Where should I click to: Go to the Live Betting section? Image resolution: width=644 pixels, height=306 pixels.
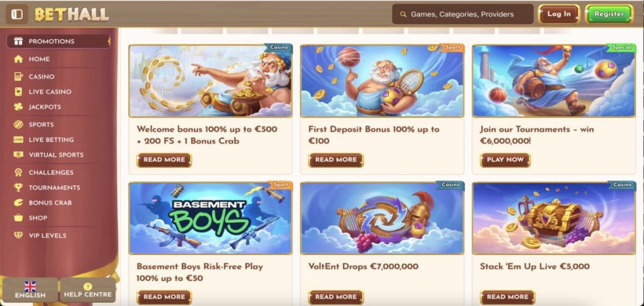(51, 140)
